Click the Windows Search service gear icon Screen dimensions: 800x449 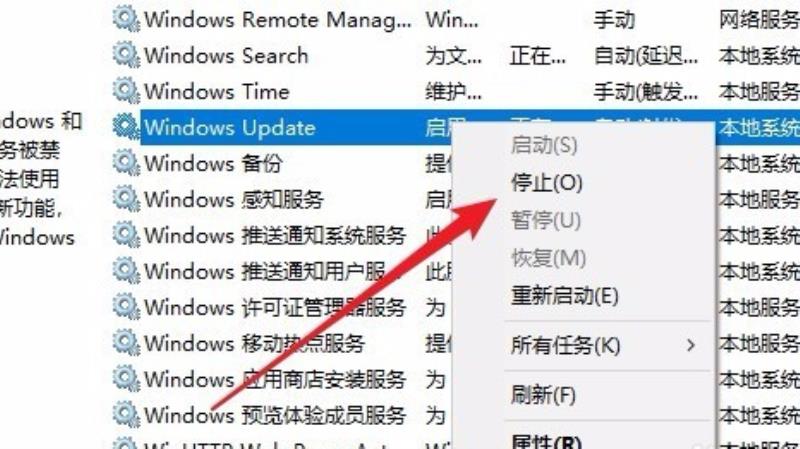click(x=126, y=55)
